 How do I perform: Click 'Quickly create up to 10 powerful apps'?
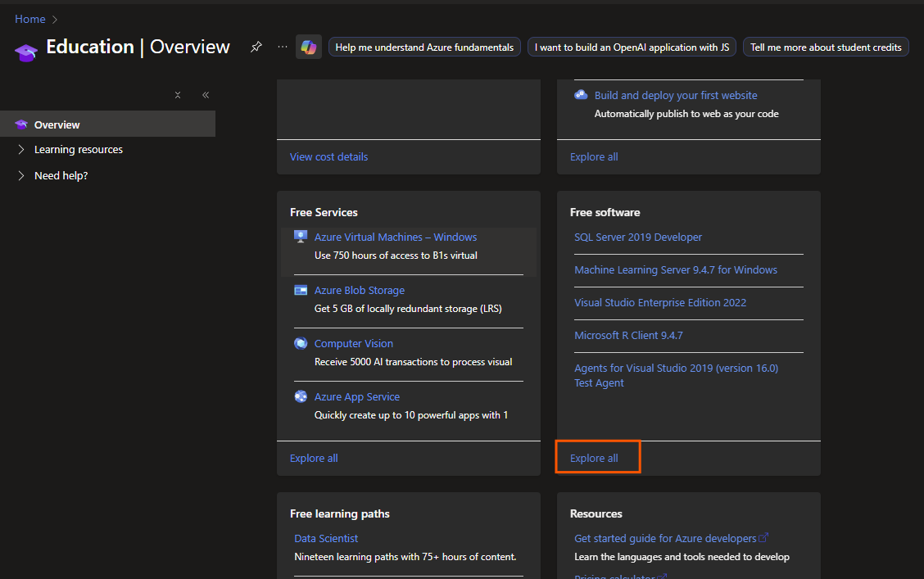click(x=410, y=415)
